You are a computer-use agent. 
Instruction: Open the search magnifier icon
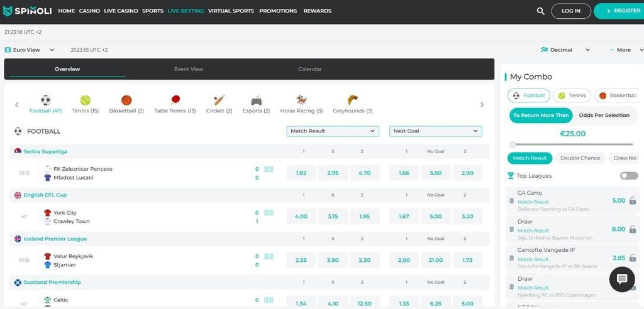[540, 11]
